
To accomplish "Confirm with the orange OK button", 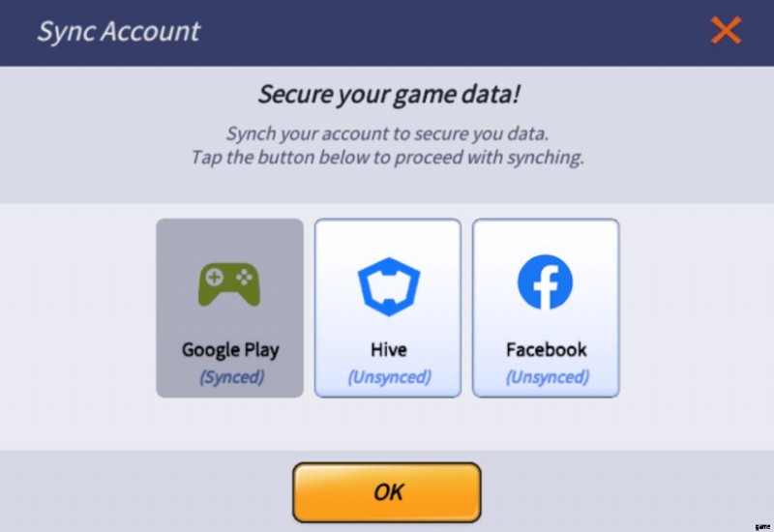I will (x=386, y=492).
